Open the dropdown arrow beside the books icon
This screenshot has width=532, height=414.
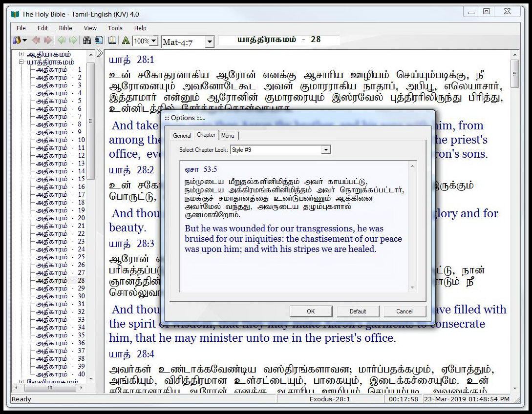pos(25,41)
